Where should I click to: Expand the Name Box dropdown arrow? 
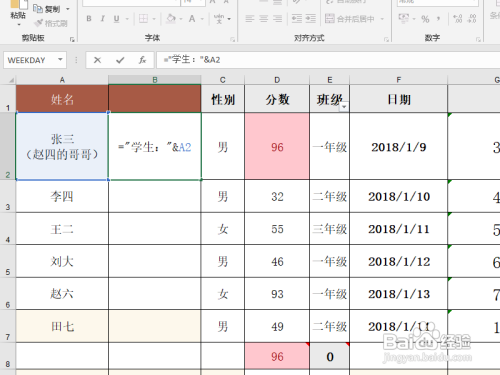click(x=60, y=60)
